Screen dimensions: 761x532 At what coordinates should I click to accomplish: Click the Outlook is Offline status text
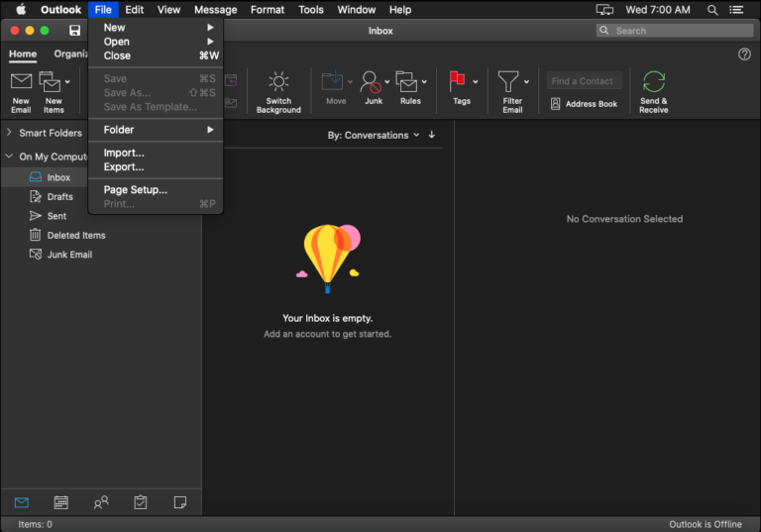coord(706,524)
